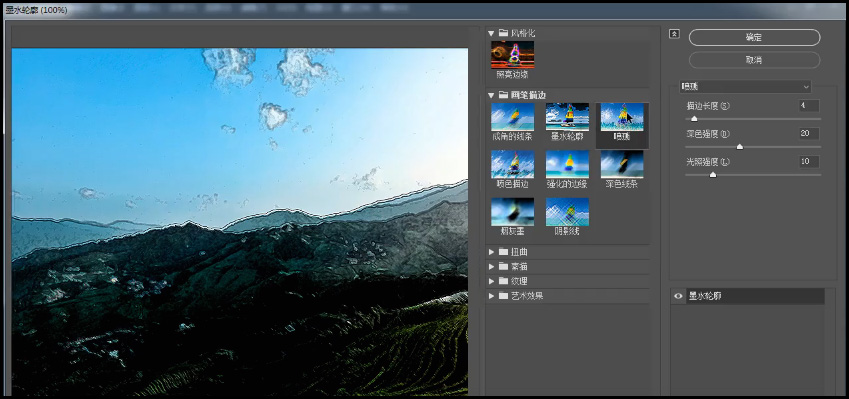Viewport: 849px width, 399px height.
Task: Expand the 纹理 filter category
Action: (491, 281)
